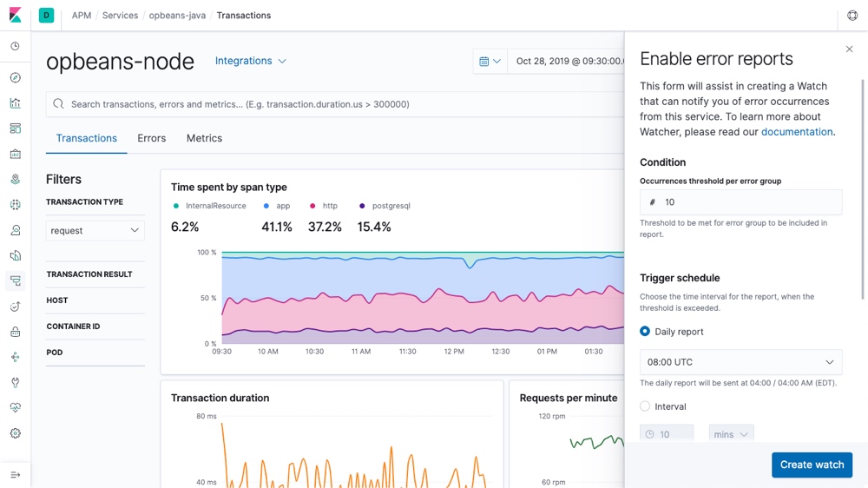Close the Enable error reports flyout
The width and height of the screenshot is (868, 488).
point(849,49)
